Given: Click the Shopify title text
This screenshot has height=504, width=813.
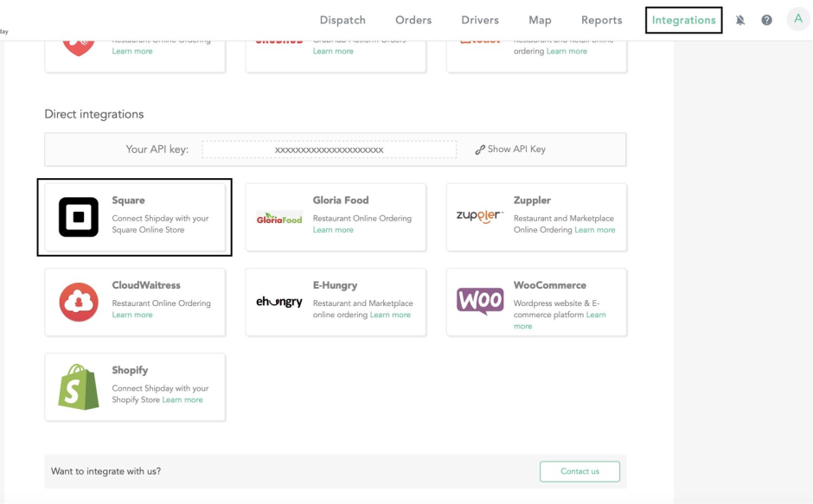Looking at the screenshot, I should pyautogui.click(x=130, y=370).
